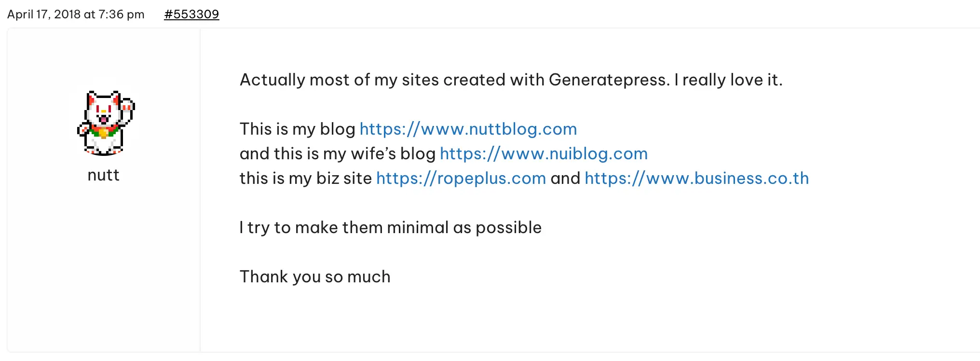Click the sentence 'I really love it.'

pyautogui.click(x=728, y=80)
